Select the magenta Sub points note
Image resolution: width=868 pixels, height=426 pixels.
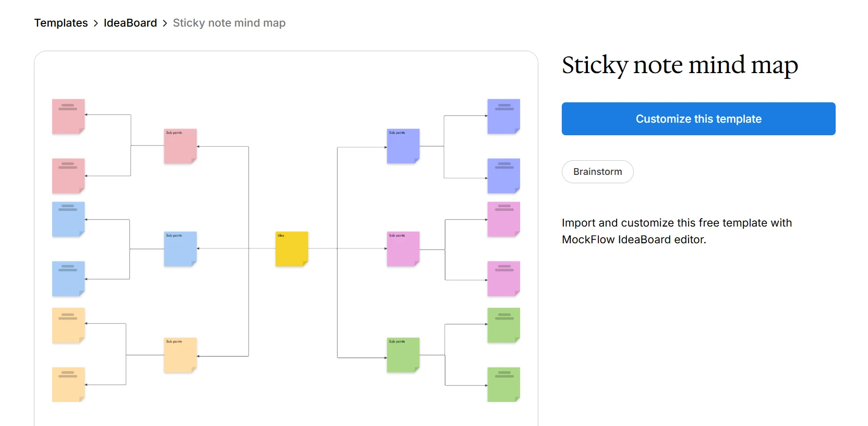(402, 250)
